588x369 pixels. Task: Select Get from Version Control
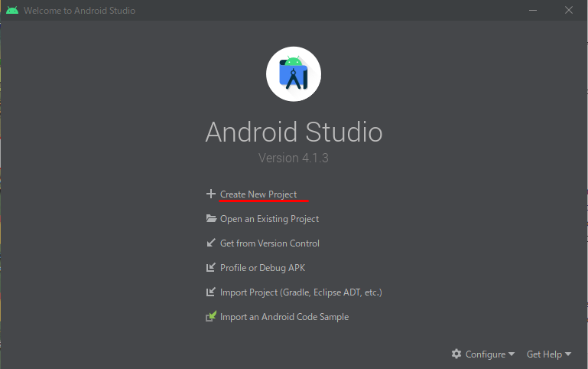coord(270,243)
